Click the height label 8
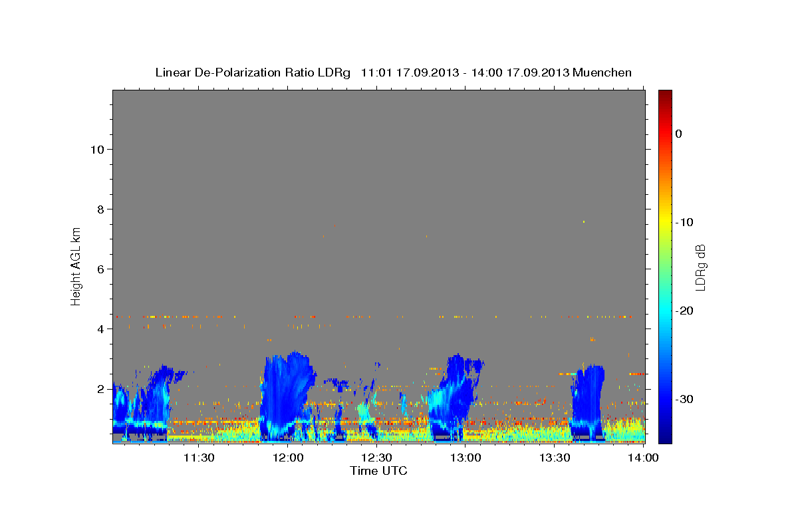Viewport: 798px width, 532px height. click(100, 209)
